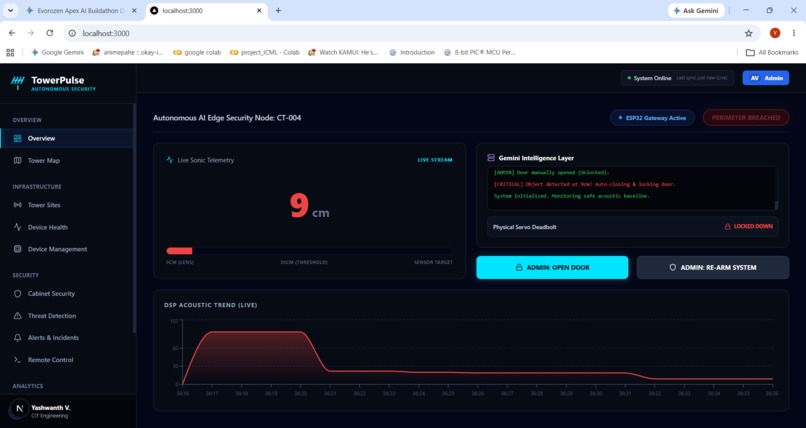Screen dimensions: 806x428
Task: Bookmark this page with the star icon
Action: coord(748,33)
